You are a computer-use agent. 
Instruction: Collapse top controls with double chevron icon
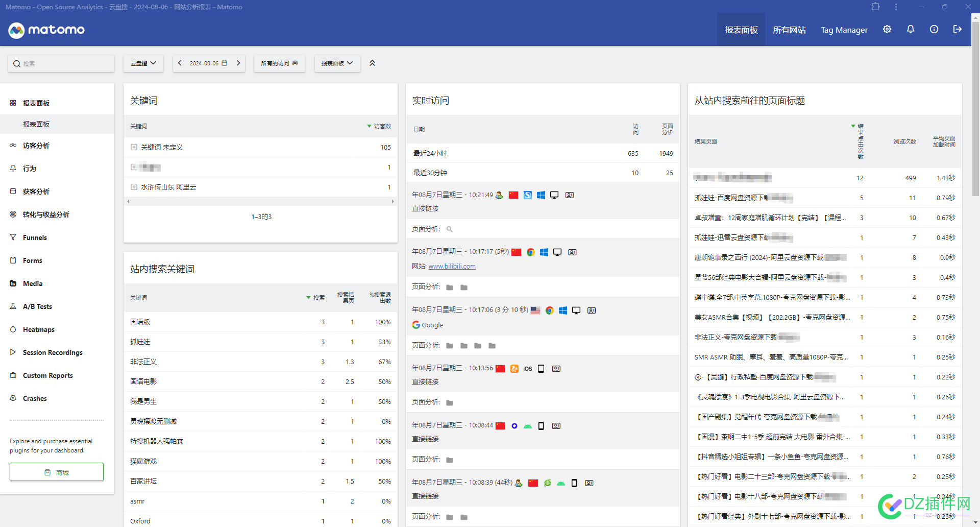coord(372,63)
